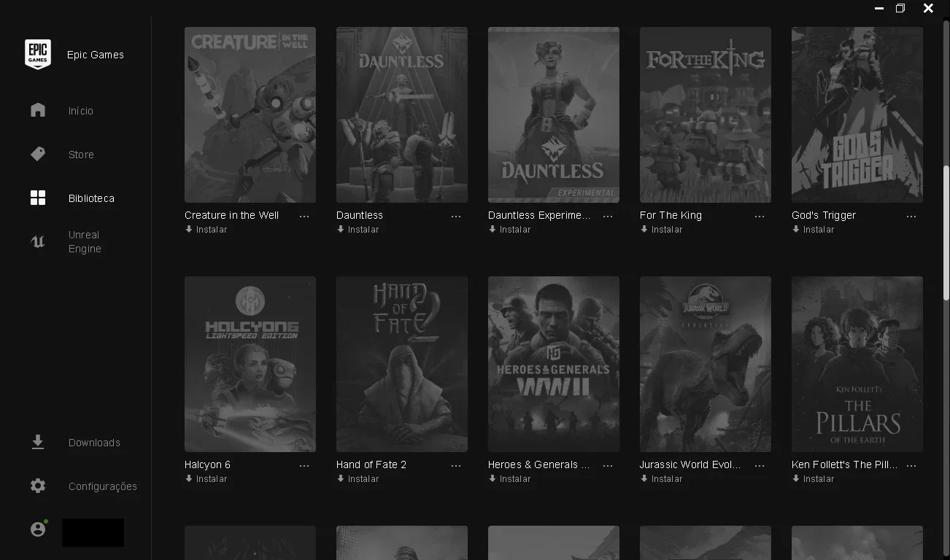Close the Epic Games launcher window
Image resolution: width=950 pixels, height=560 pixels.
coord(928,8)
